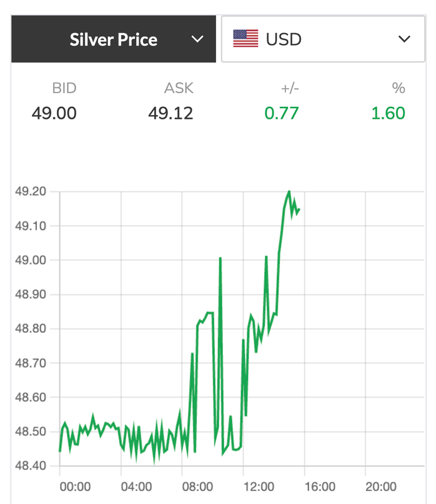Click the % column header label

click(x=399, y=88)
